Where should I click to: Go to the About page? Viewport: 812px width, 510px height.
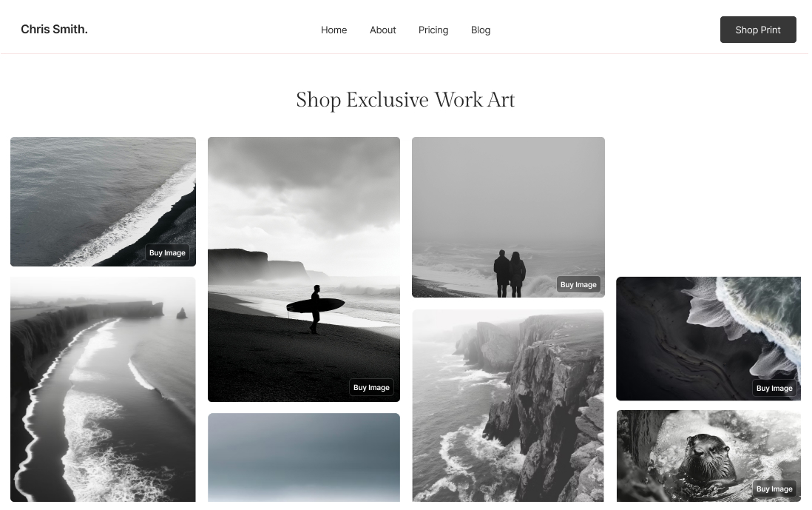pos(382,30)
